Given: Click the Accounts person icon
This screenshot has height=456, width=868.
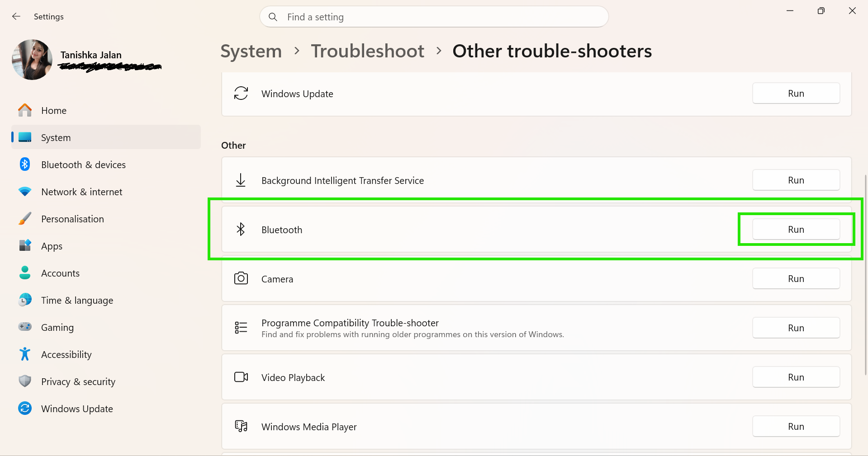Looking at the screenshot, I should coord(25,273).
